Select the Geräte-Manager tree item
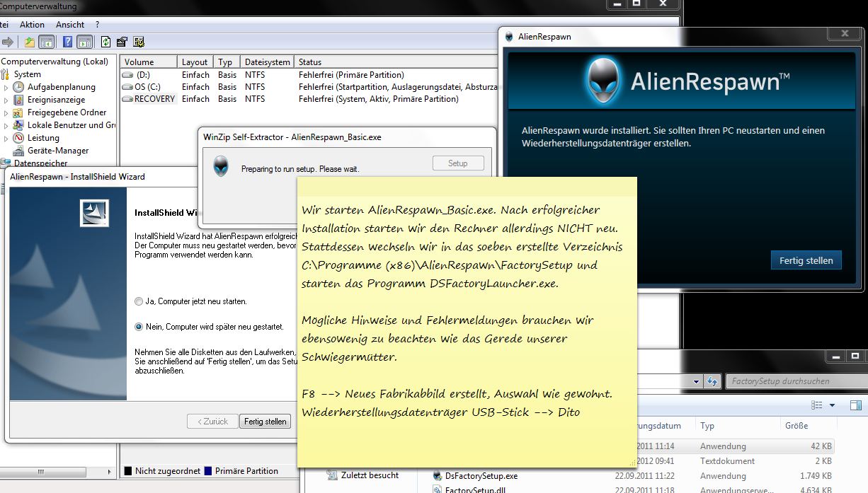The image size is (868, 493). [58, 151]
